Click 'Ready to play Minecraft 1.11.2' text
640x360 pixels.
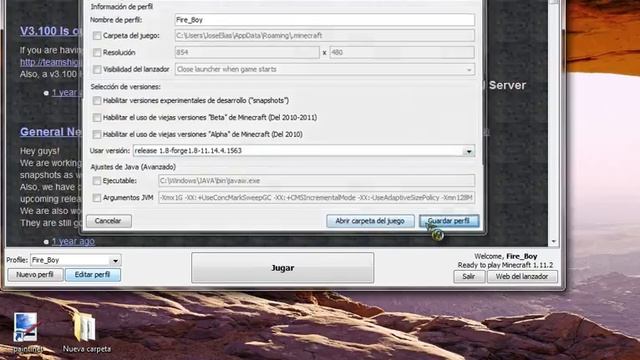505,265
